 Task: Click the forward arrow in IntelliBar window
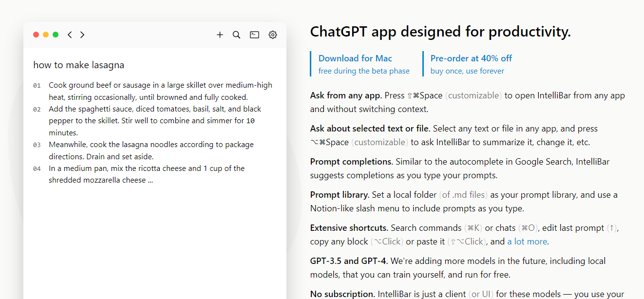[x=82, y=35]
